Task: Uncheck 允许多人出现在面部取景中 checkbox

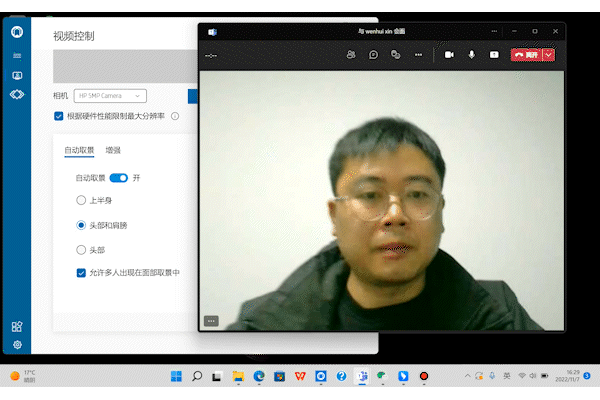Action: coord(82,272)
